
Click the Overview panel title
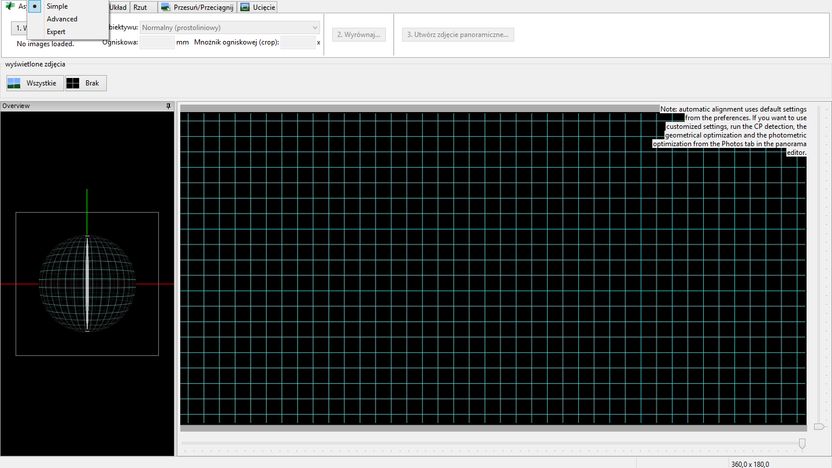[16, 106]
